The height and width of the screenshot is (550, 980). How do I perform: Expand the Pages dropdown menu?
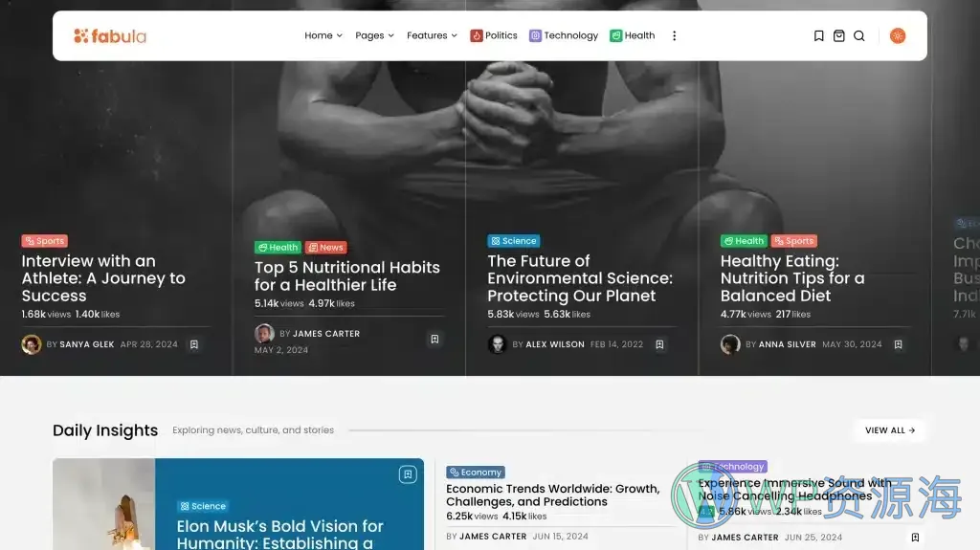pyautogui.click(x=374, y=36)
